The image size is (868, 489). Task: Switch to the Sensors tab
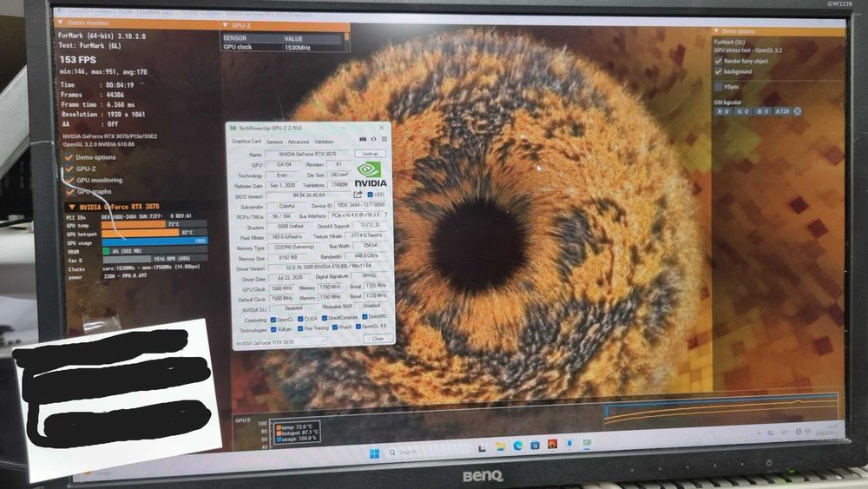click(x=274, y=142)
